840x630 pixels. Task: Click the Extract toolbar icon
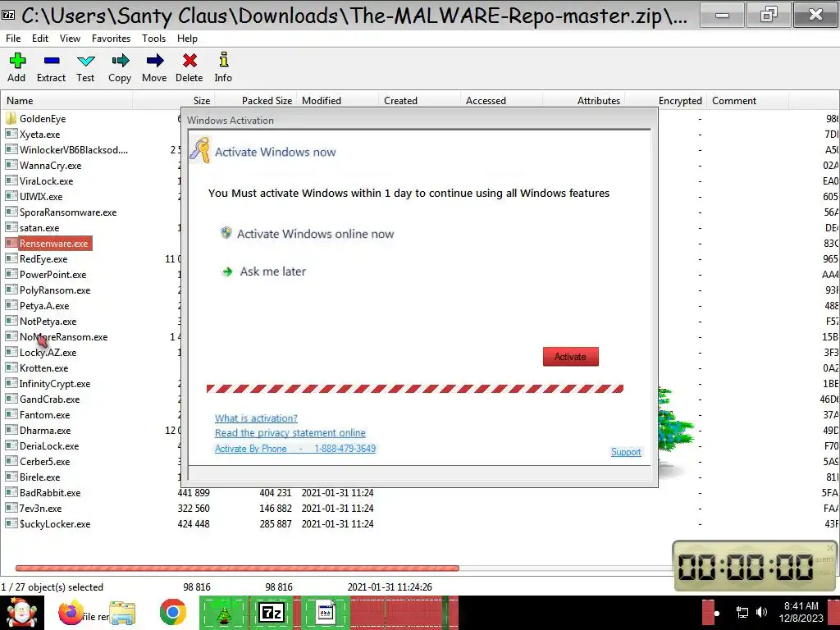(x=52, y=61)
